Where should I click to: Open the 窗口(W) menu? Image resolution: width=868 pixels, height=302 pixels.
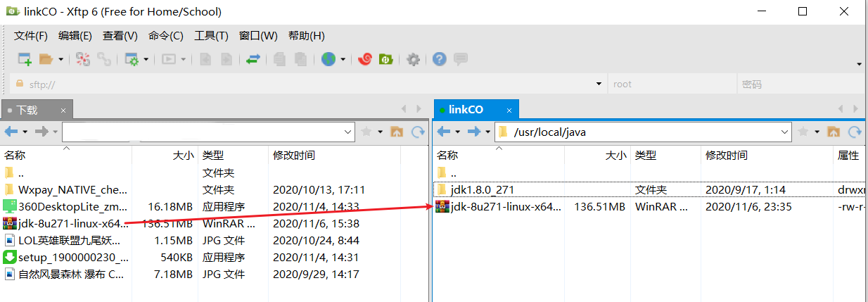point(258,36)
